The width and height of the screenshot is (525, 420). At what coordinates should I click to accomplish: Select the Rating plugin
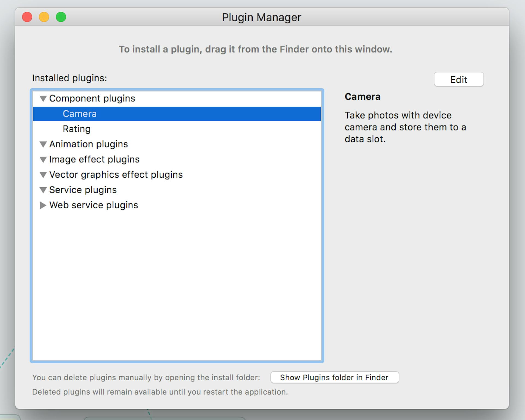point(77,129)
